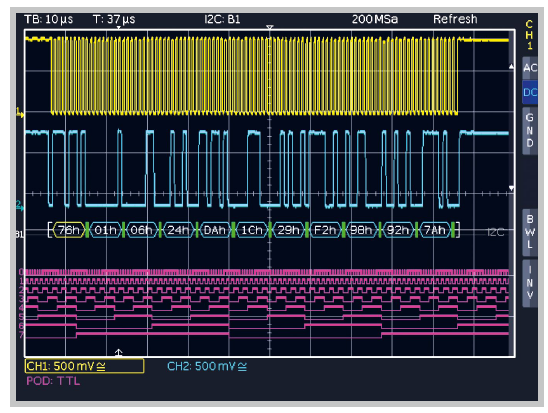Click the I2C frame stop bracket
The height and width of the screenshot is (413, 548).
point(457,230)
